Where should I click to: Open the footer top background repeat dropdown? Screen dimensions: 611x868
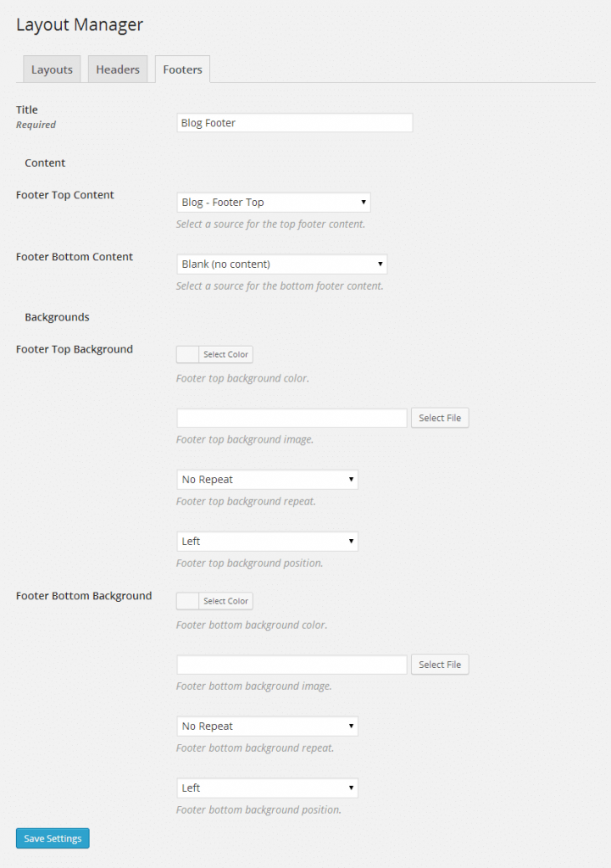tap(266, 479)
